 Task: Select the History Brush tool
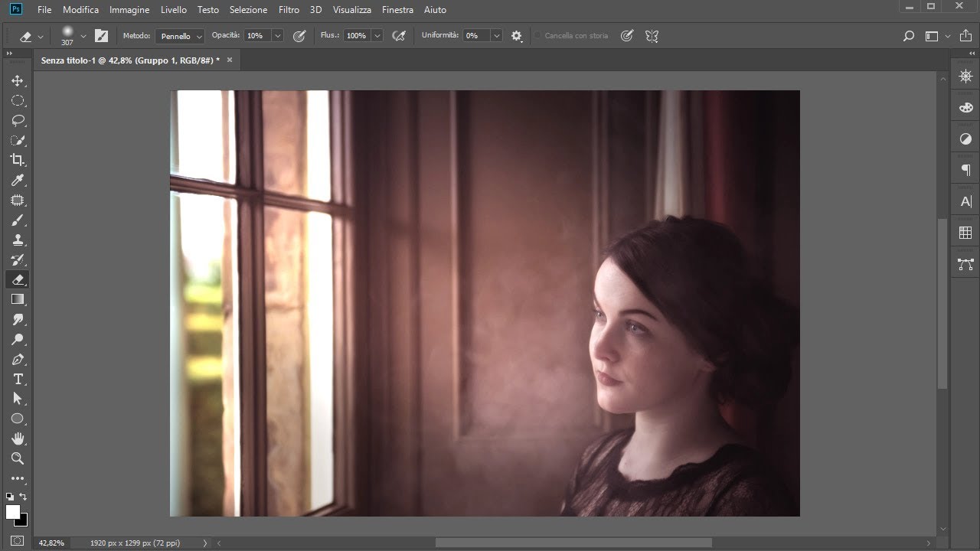(18, 260)
